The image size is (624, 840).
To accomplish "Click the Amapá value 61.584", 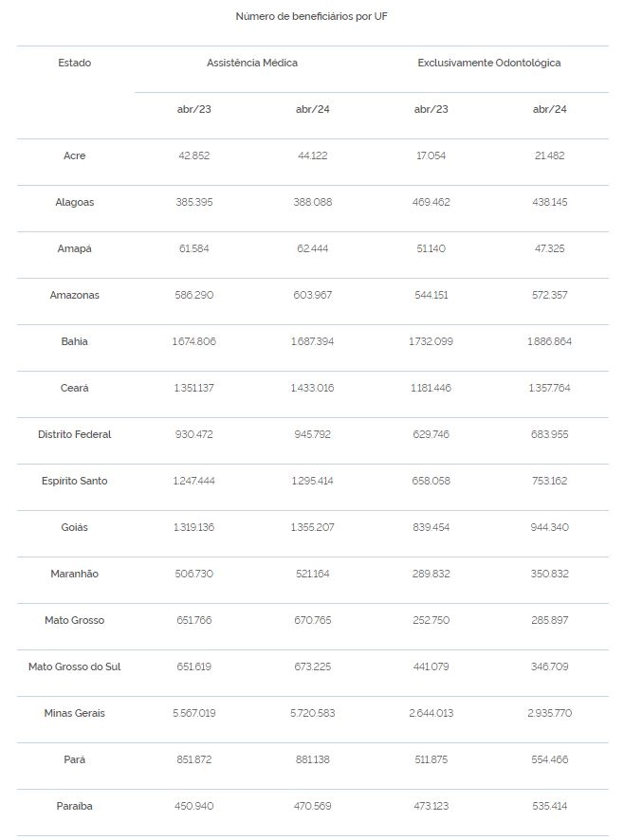I will tap(194, 248).
